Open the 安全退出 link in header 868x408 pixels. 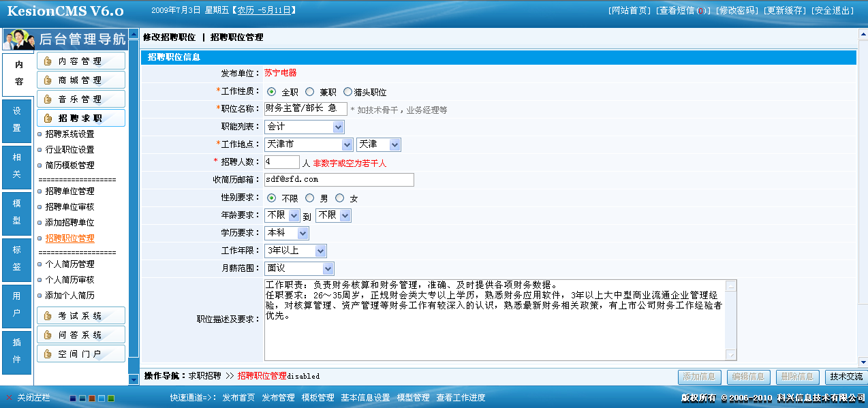832,11
